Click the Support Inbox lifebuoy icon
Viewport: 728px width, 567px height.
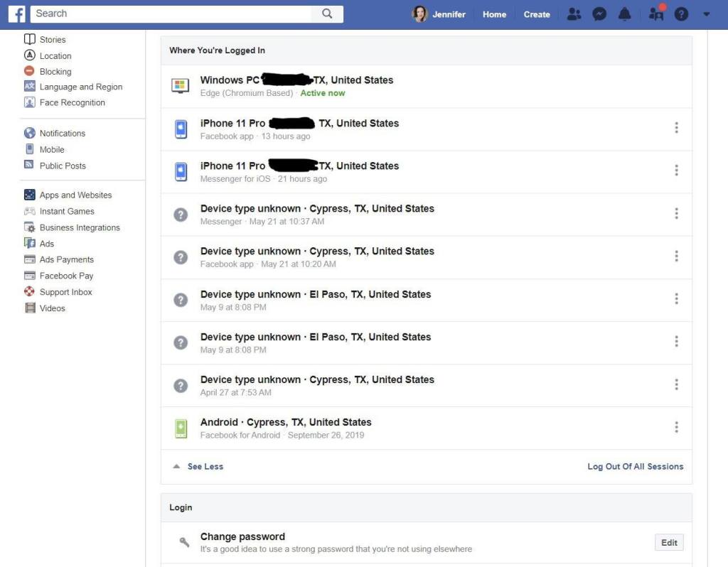tap(29, 292)
